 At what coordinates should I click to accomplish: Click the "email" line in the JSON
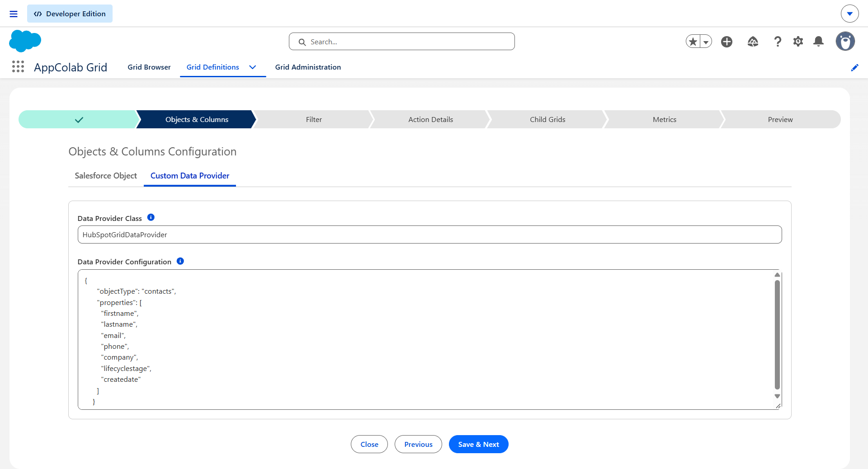(113, 335)
